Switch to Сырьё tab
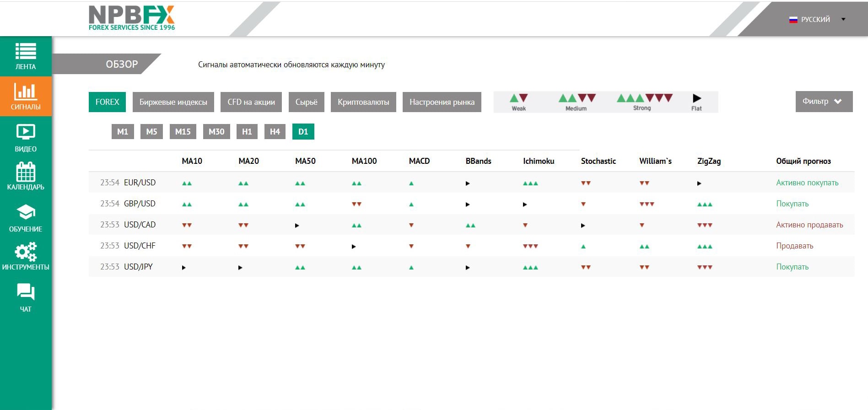868x410 pixels. pos(306,102)
